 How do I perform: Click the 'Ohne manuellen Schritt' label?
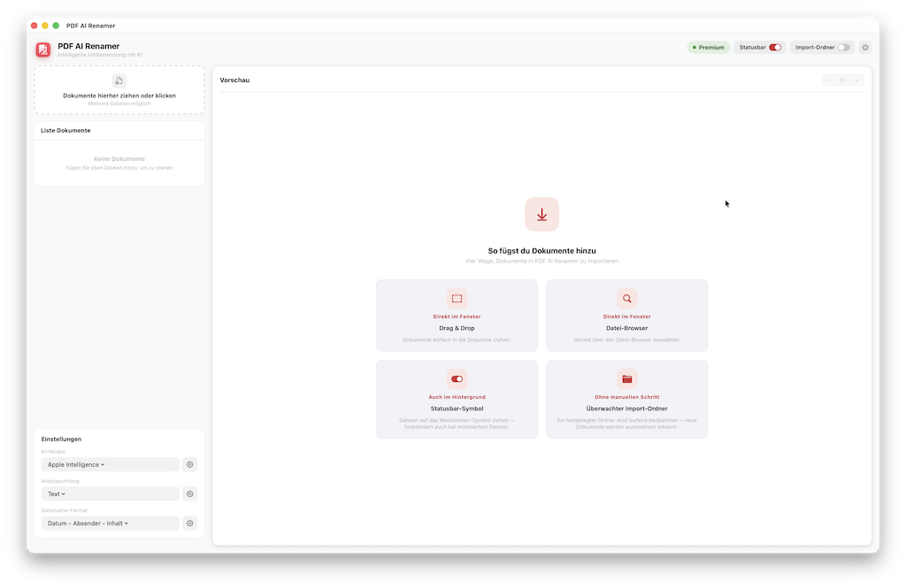tap(627, 397)
